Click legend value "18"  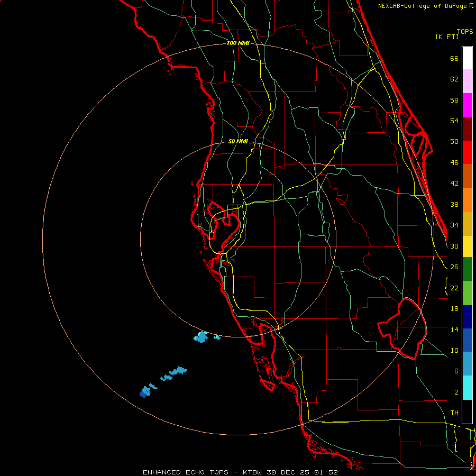tap(454, 309)
